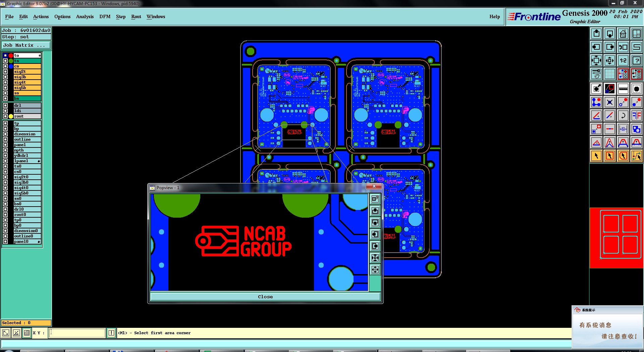Screen dimensions: 644x352
Task: Open the wrench and palette display settings icon
Action: click(596, 74)
